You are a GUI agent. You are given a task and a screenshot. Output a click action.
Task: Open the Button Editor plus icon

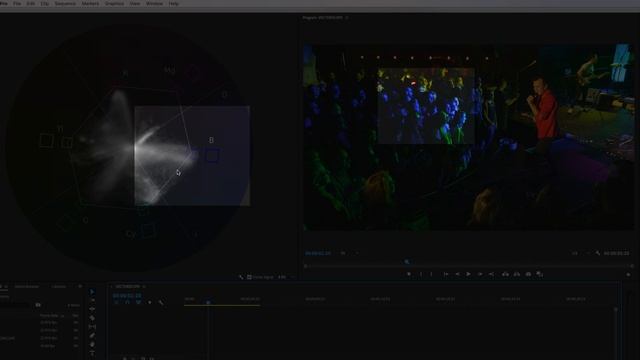coord(629,275)
